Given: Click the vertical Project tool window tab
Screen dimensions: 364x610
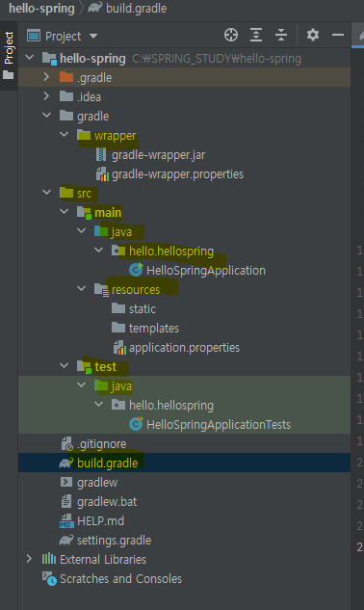Looking at the screenshot, I should pyautogui.click(x=9, y=55).
